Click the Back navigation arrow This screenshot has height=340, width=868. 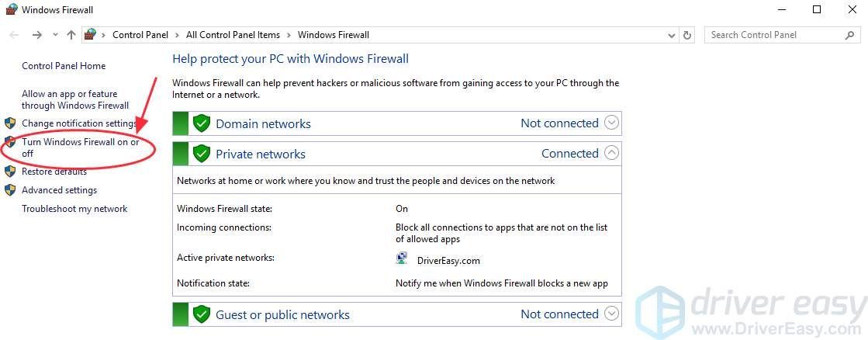click(15, 35)
